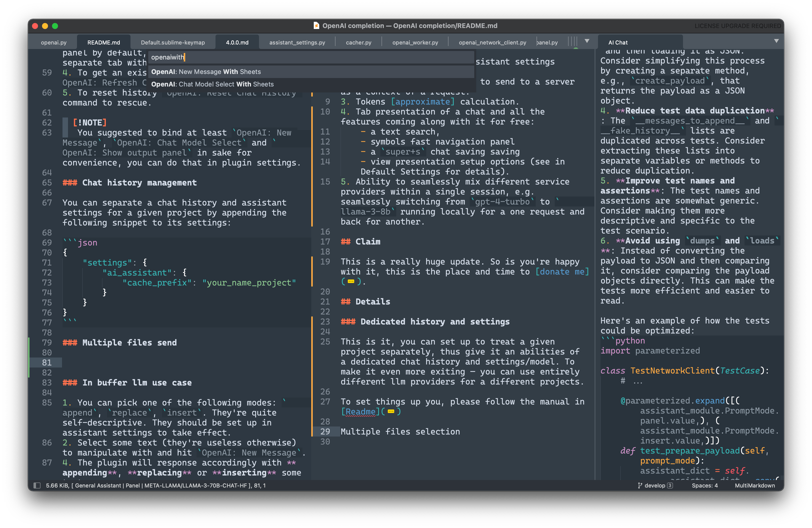812x528 pixels.
Task: Open the tab list dropdown in left group
Action: tap(587, 41)
